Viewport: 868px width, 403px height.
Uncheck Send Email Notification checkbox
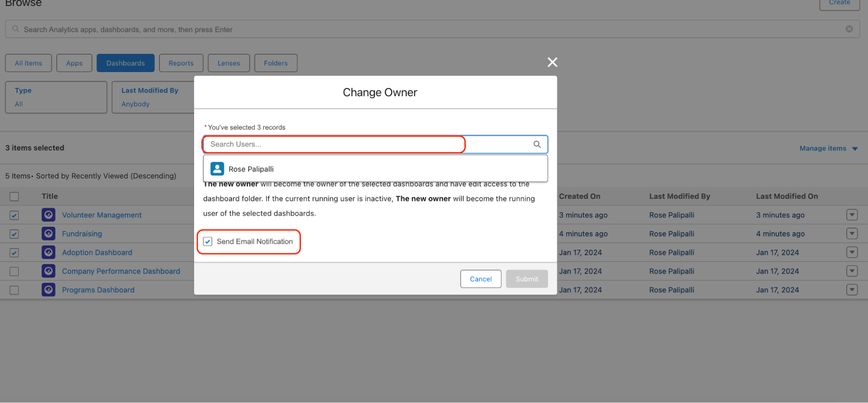tap(208, 241)
